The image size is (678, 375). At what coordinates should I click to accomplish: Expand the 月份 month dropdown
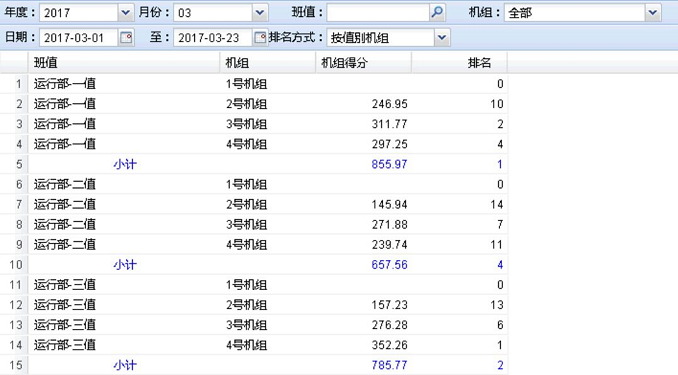pos(259,13)
